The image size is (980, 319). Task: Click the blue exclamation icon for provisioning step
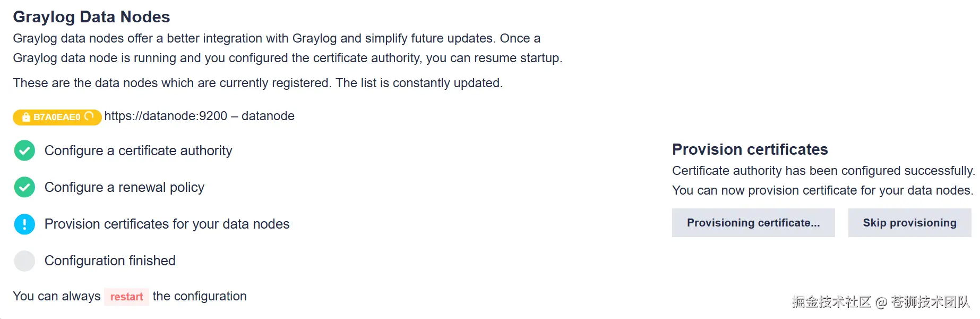[24, 224]
